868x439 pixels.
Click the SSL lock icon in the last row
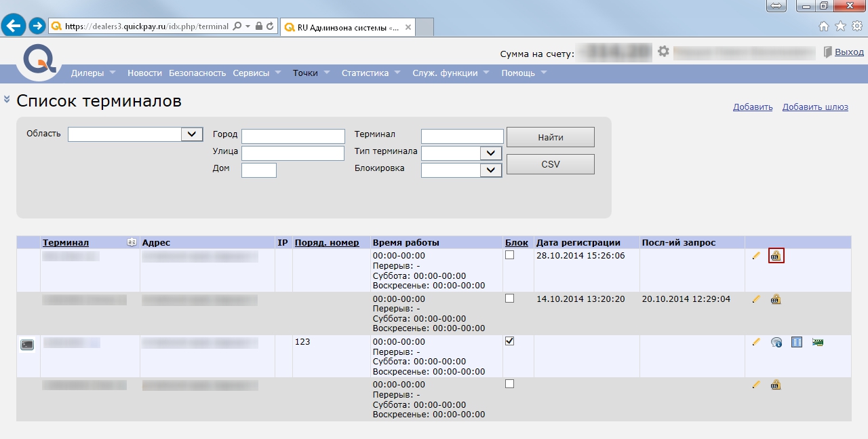pos(776,385)
